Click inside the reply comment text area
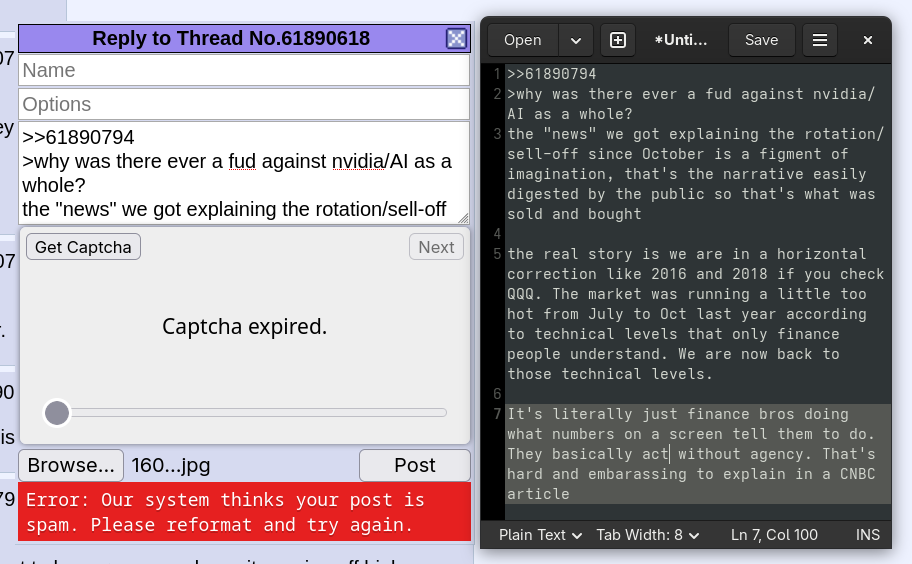Screen dimensions: 912x564 [244, 173]
